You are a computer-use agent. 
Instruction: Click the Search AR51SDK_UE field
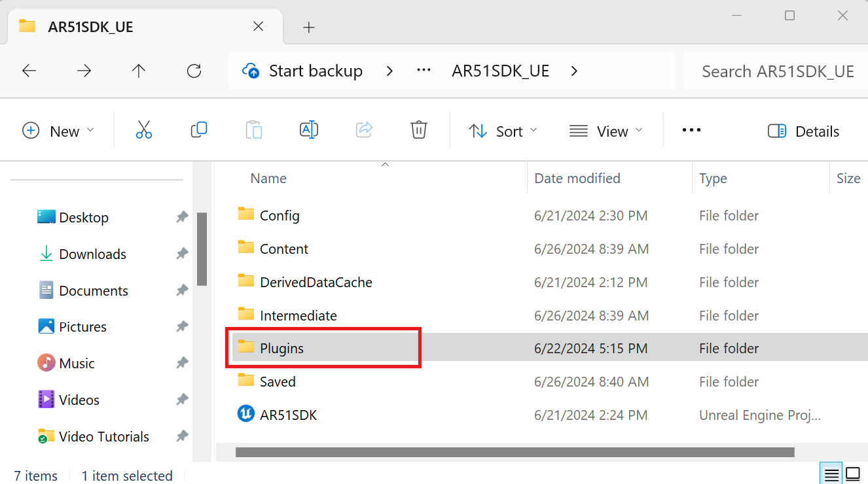coord(778,71)
